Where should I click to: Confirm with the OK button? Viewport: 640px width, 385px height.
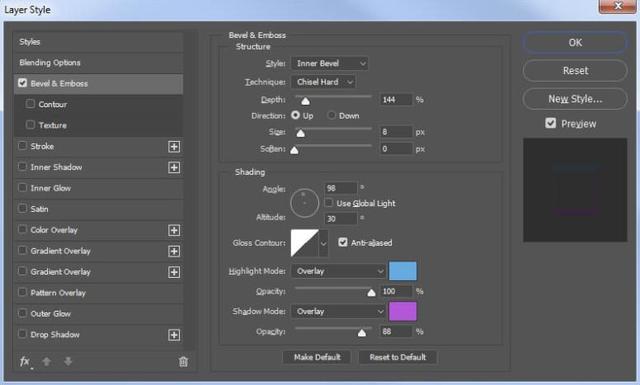(575, 42)
